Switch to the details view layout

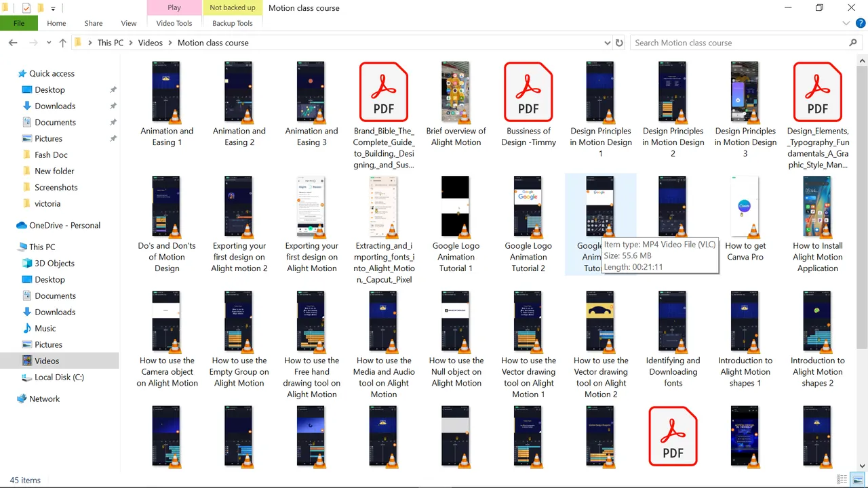tap(842, 480)
